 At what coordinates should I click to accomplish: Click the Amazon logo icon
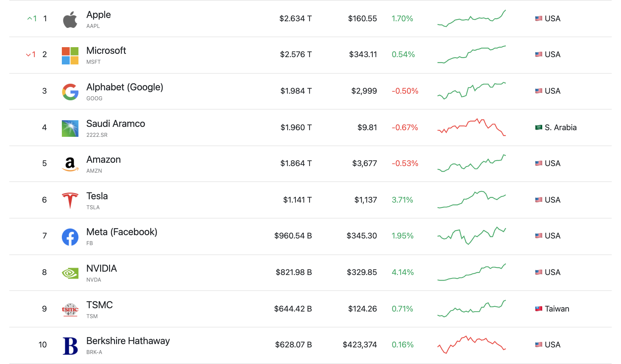70,164
